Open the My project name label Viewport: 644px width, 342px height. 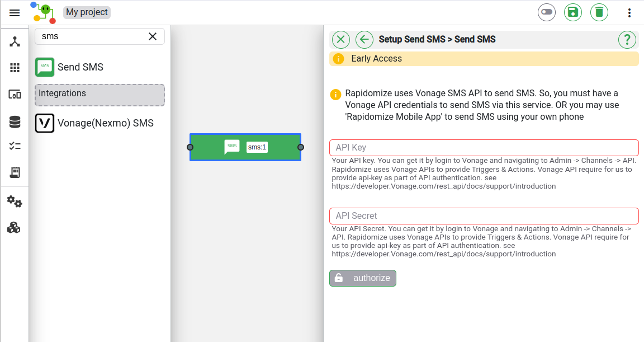coord(87,12)
